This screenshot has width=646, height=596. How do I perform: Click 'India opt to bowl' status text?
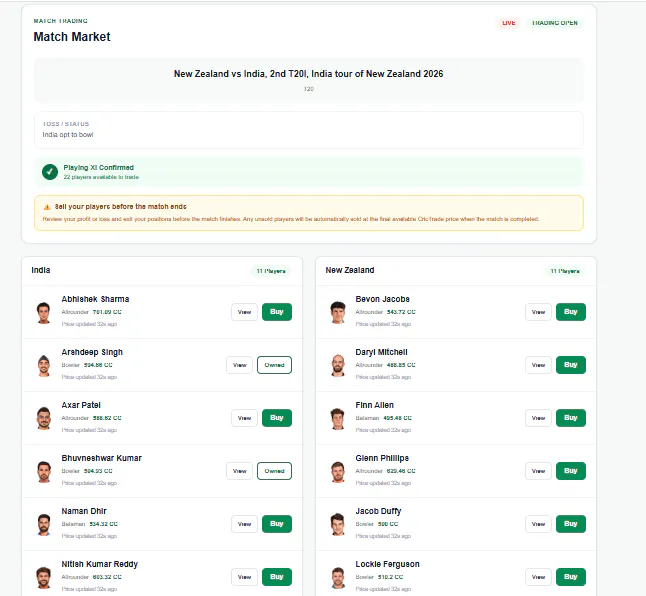click(x=68, y=135)
